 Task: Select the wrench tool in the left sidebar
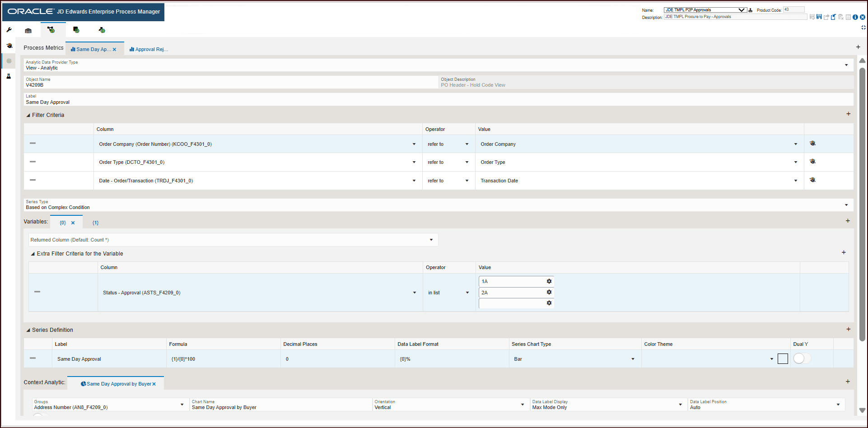coord(9,29)
